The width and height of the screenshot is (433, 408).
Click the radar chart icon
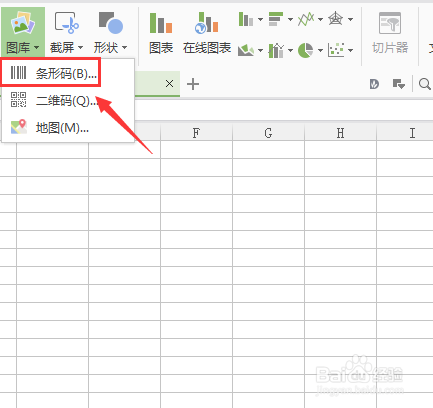(x=336, y=19)
